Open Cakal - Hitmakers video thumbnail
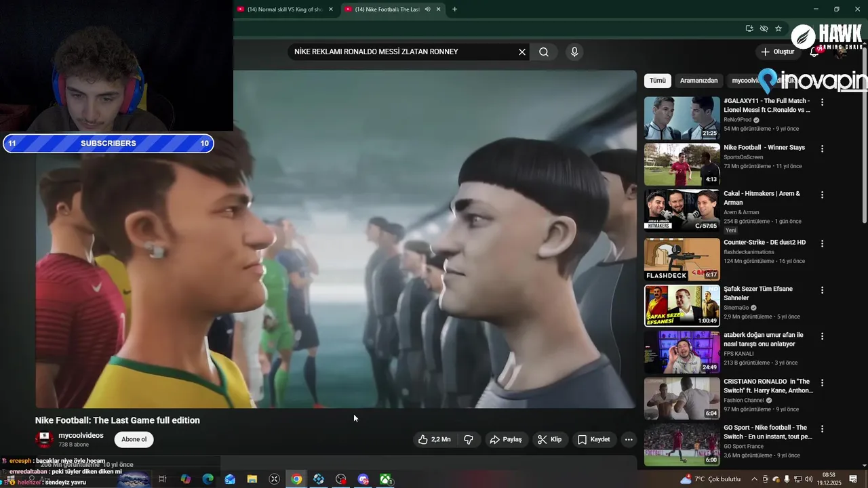Viewport: 868px width, 488px height. pyautogui.click(x=682, y=211)
